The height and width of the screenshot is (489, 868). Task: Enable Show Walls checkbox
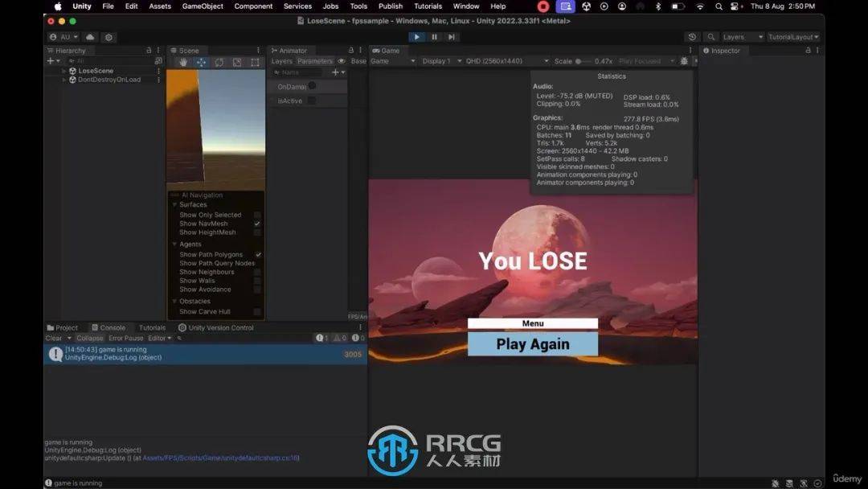[x=257, y=281]
